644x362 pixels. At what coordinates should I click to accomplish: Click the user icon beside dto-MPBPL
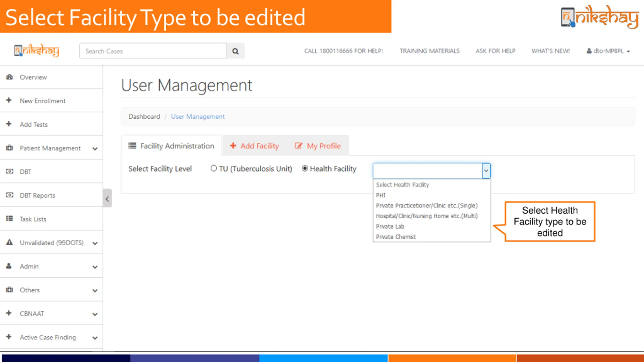click(589, 51)
